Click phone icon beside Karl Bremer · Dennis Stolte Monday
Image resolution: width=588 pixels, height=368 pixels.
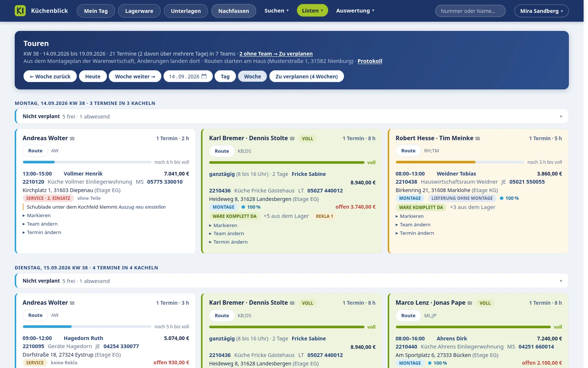click(292, 139)
